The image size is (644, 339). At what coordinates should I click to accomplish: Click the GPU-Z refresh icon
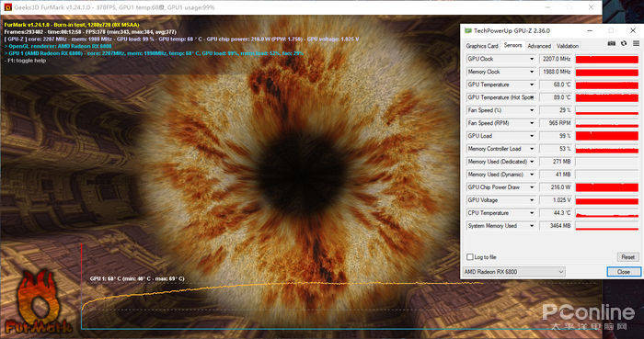tap(624, 43)
